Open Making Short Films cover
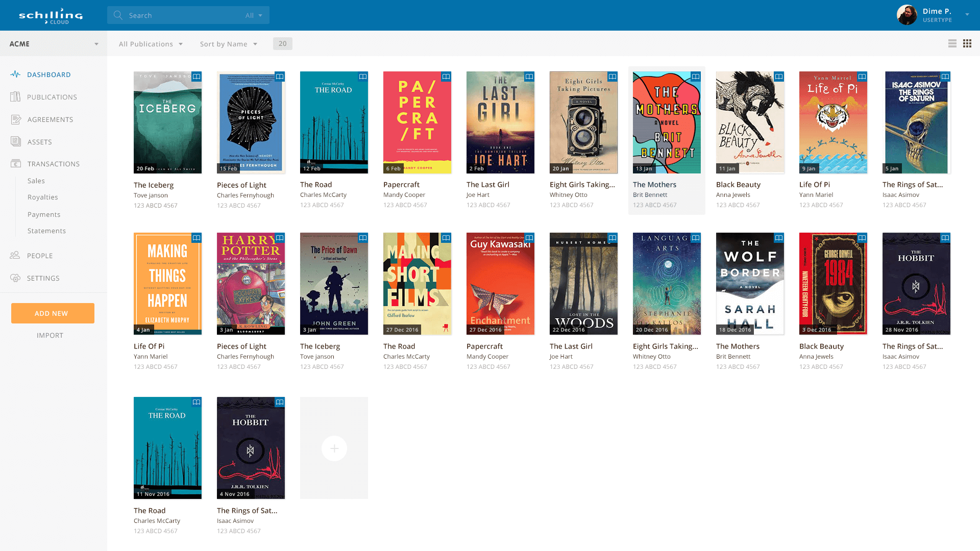980x551 pixels. (x=417, y=284)
